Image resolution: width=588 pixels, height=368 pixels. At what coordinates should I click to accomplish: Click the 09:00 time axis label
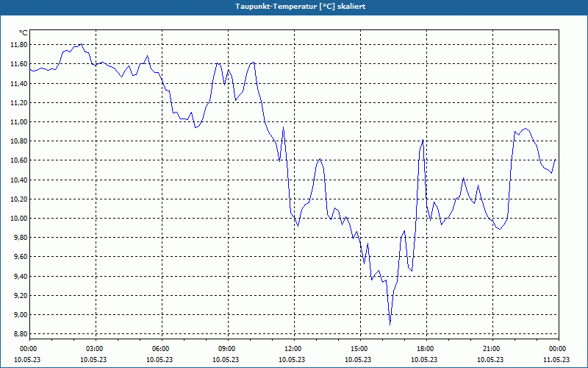228,349
